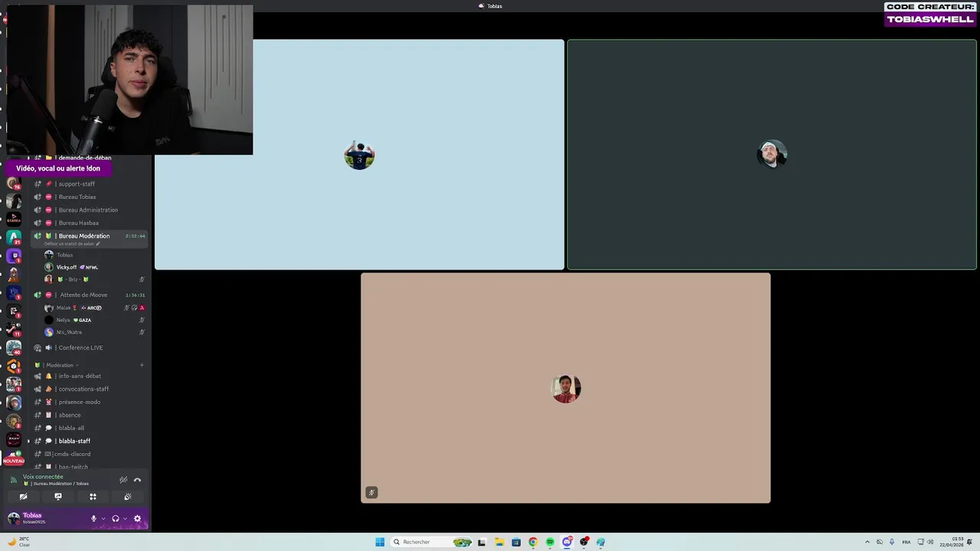Mute microphone in user panel

coord(93,518)
